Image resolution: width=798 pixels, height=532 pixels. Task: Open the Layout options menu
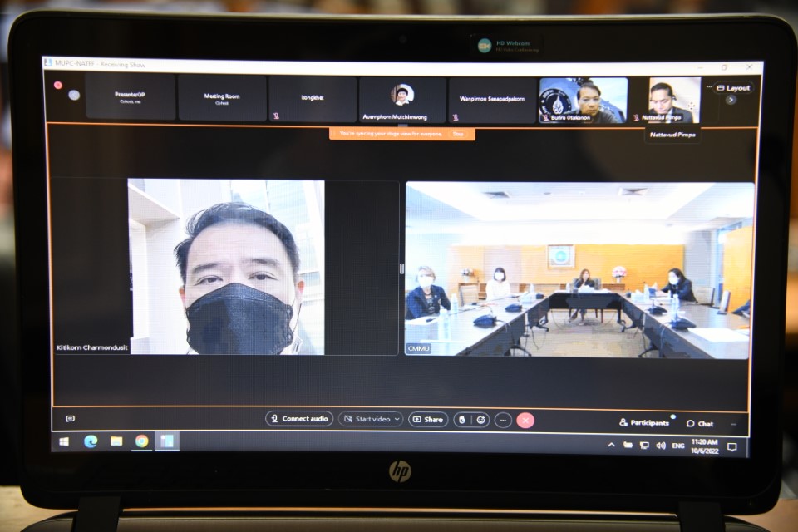click(x=732, y=88)
